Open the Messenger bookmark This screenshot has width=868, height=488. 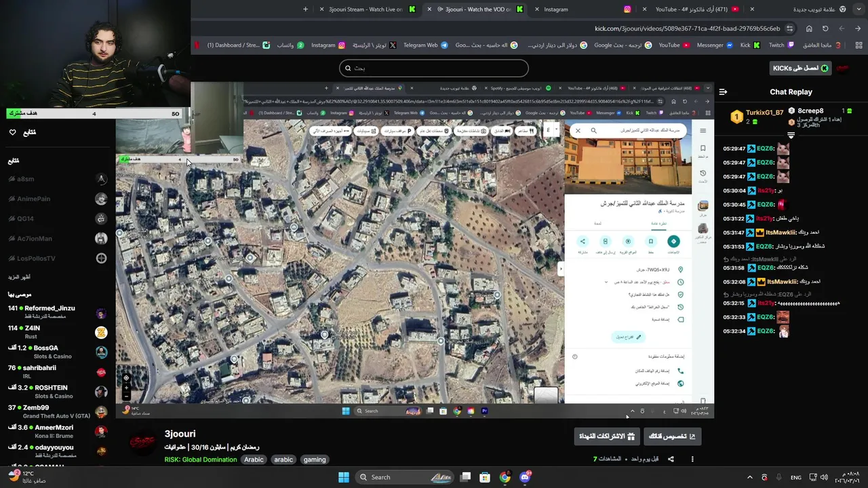[715, 45]
